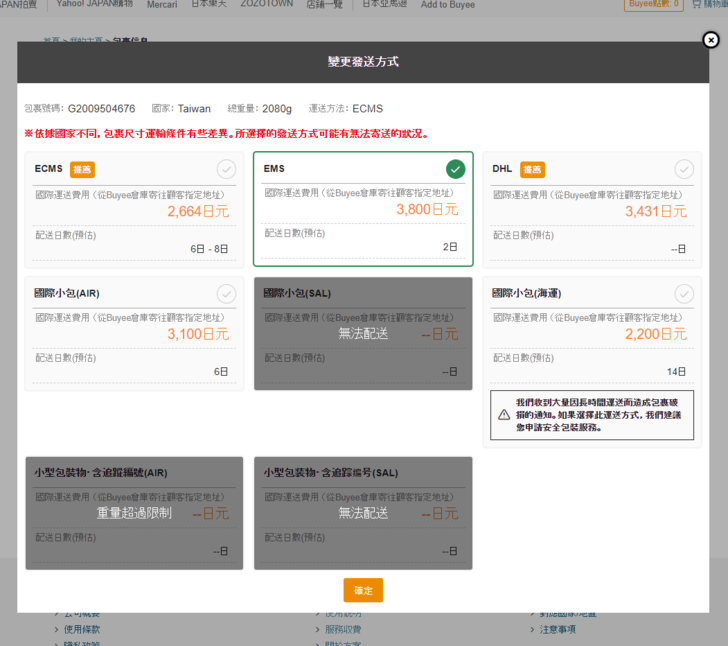Select the ECMS shipping option checkmark

click(226, 169)
